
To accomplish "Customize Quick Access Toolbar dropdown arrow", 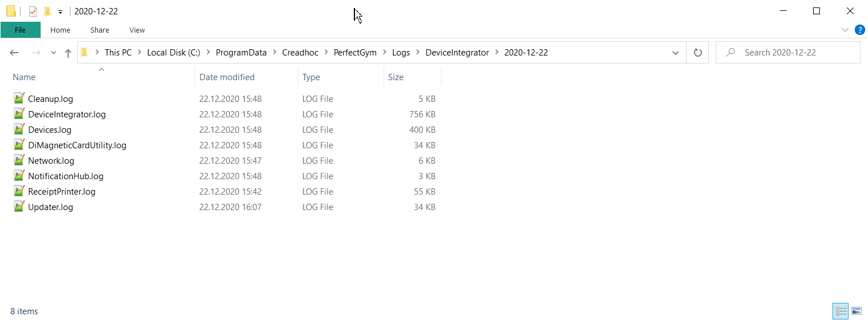I will coord(60,11).
